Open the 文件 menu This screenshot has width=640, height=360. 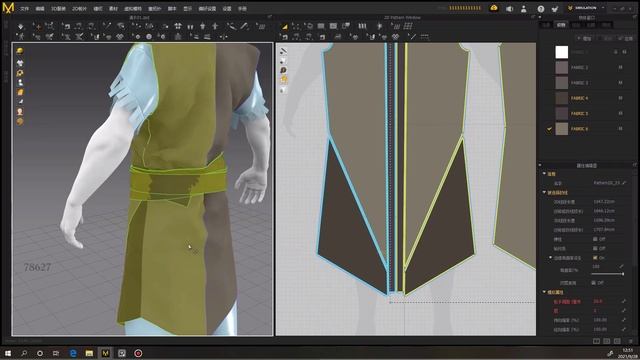(x=24, y=9)
